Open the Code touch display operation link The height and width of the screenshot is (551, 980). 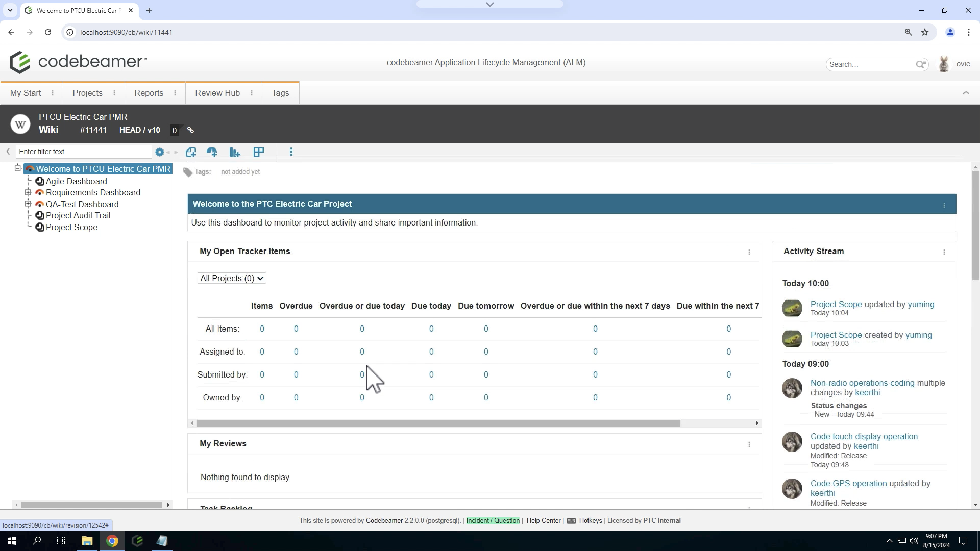coord(864,436)
